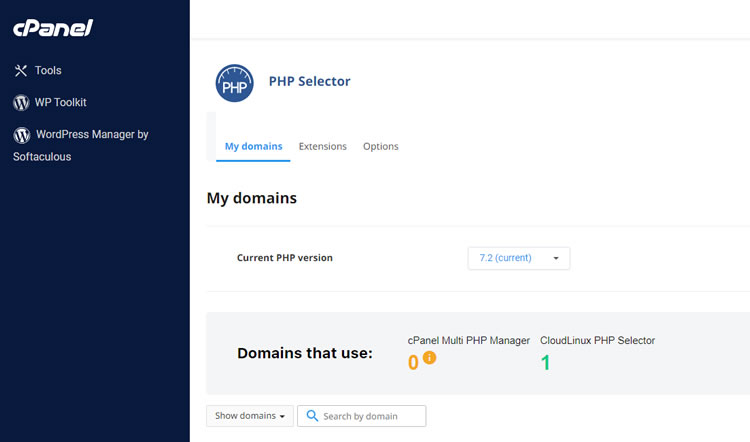The height and width of the screenshot is (442, 750).
Task: Open the Tools sidebar link
Action: pos(48,70)
